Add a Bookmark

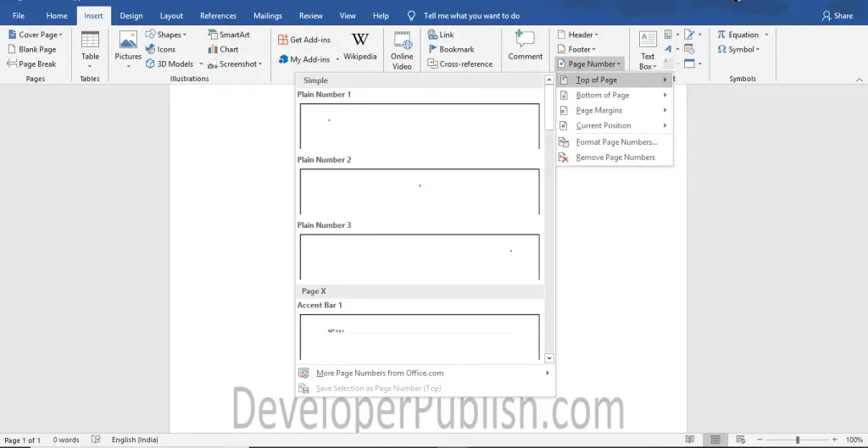[x=451, y=49]
